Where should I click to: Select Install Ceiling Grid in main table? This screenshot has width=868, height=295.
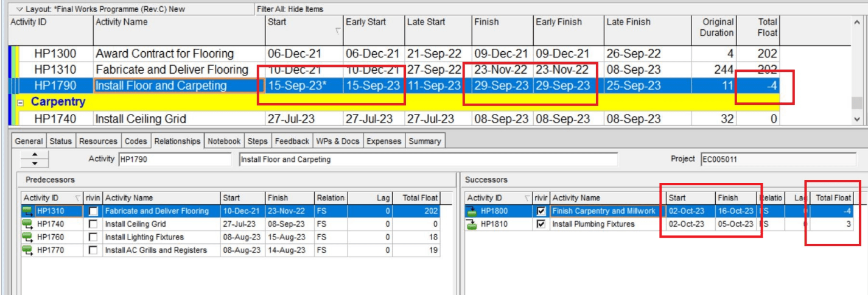pyautogui.click(x=141, y=119)
